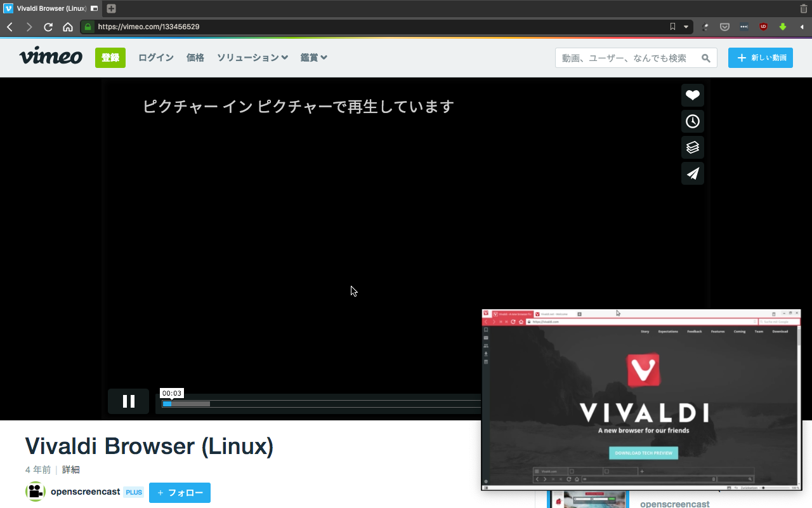
Task: Collapse extensions with the white triangle toggle
Action: 802,27
